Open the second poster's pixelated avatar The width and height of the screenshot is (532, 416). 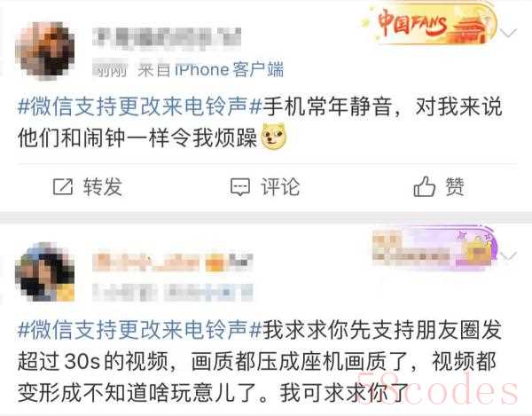(45, 272)
